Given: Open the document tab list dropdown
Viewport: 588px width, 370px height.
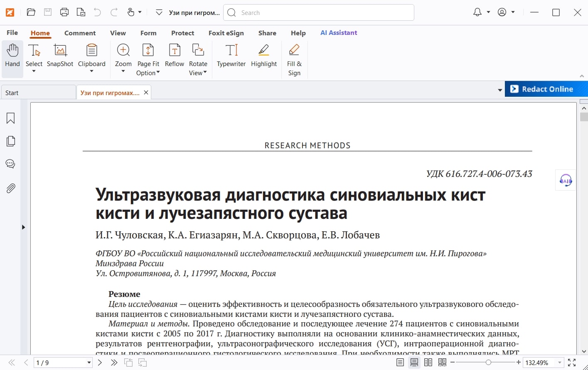Looking at the screenshot, I should click(500, 90).
